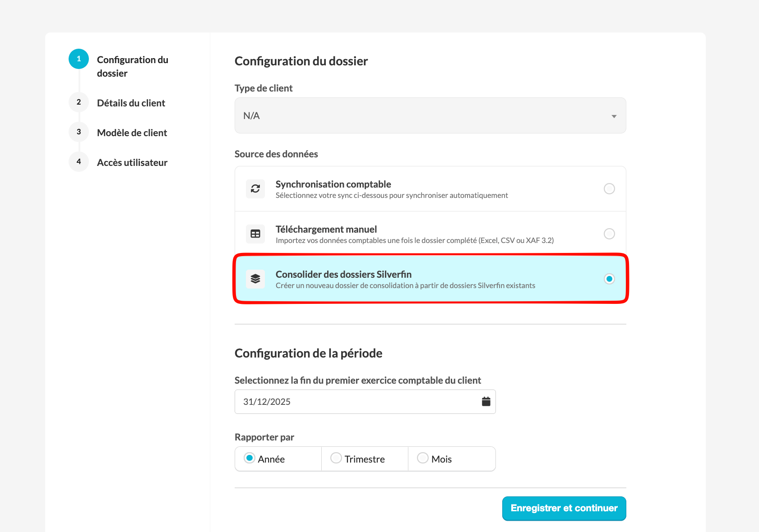Go to Détails du client step
759x532 pixels.
point(131,103)
